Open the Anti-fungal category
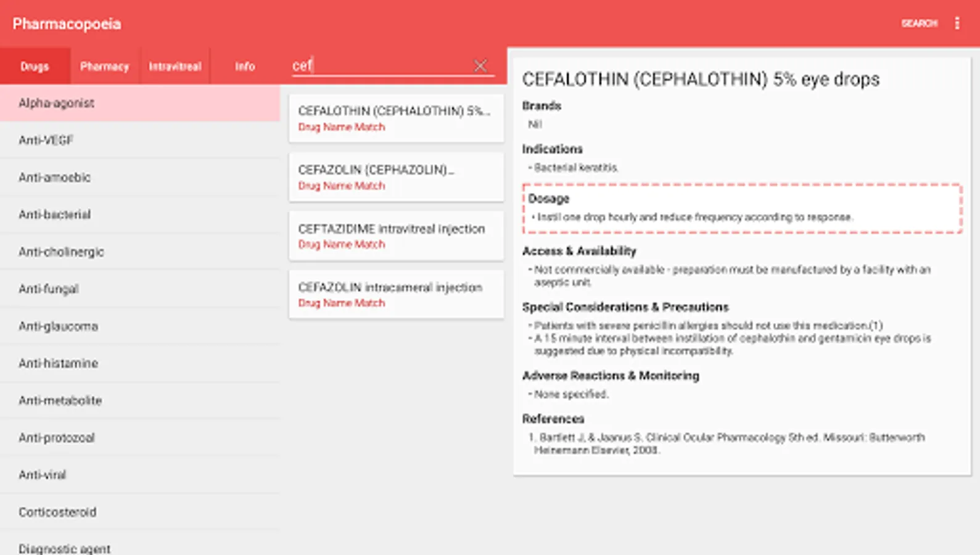This screenshot has height=555, width=980. click(x=140, y=289)
